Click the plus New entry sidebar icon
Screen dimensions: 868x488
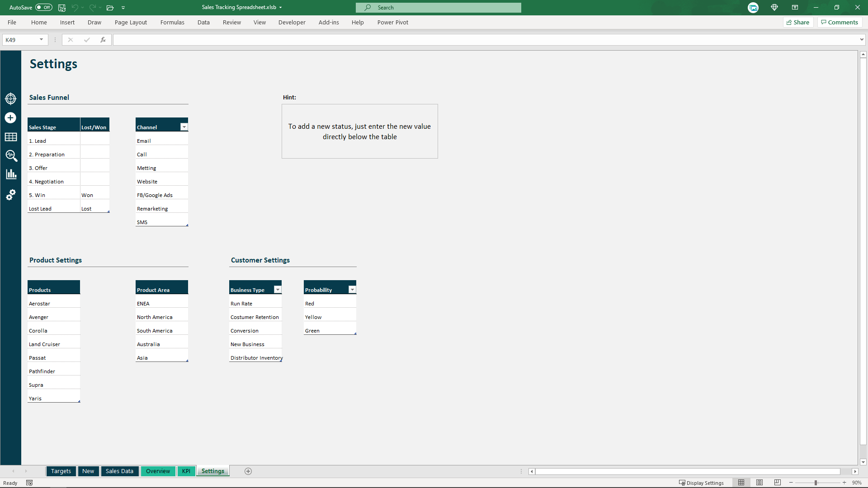[10, 118]
